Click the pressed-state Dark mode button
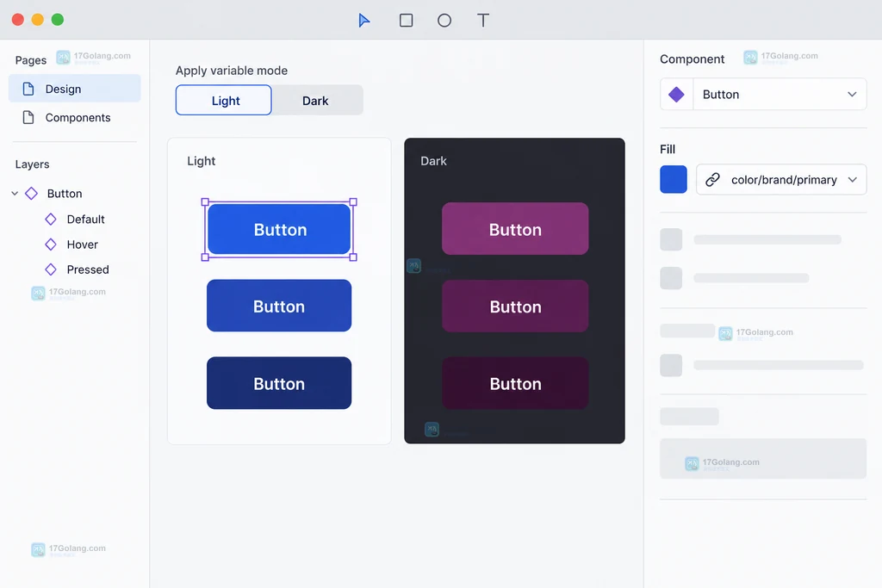 515,383
